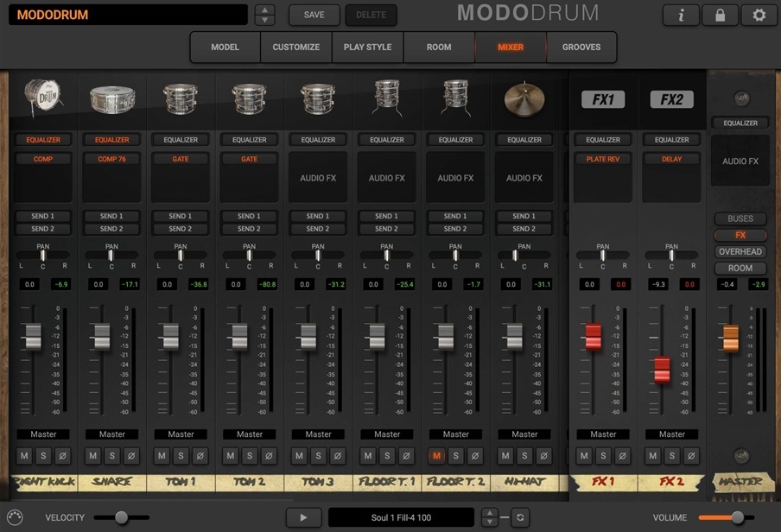This screenshot has width=781, height=532.
Task: Open the COMP 76 effect on Snare
Action: pos(112,159)
